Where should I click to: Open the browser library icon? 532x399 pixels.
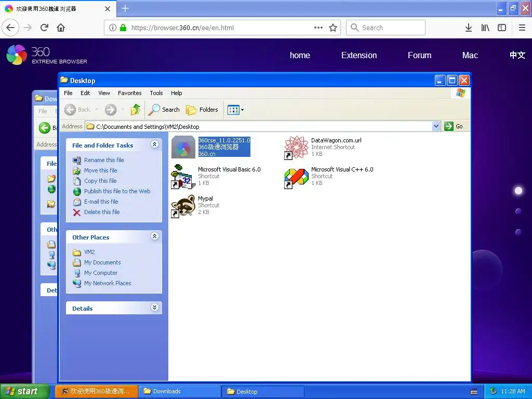click(x=485, y=28)
